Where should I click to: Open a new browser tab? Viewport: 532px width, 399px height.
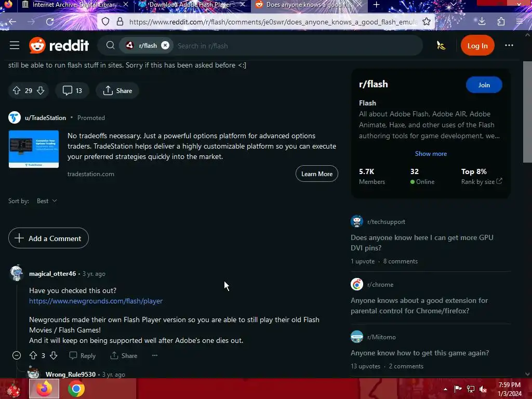376,5
